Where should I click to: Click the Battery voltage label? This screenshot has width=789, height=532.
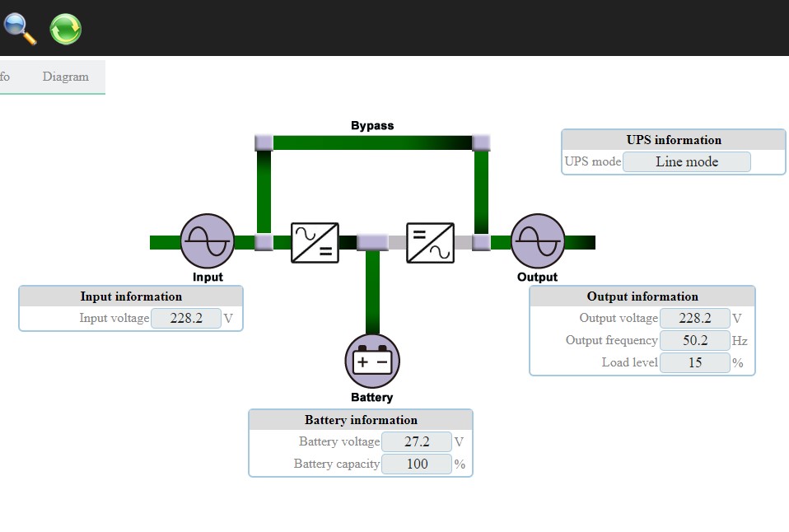pyautogui.click(x=339, y=441)
